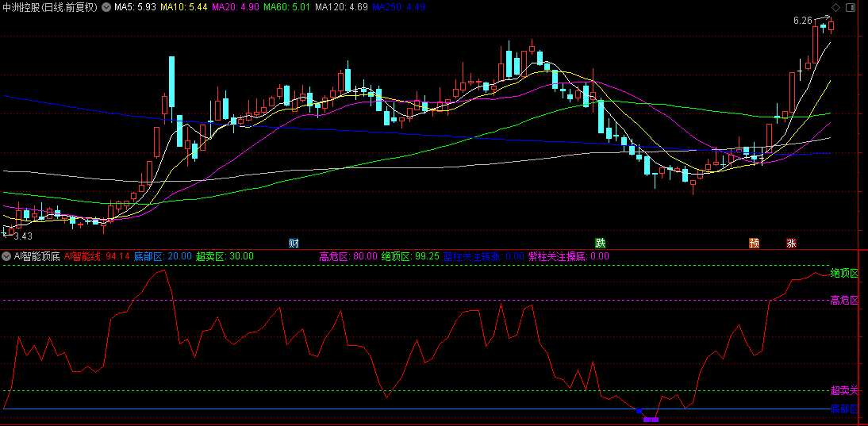Click the 高危区: 80.00 value
Image resolution: width=868 pixels, height=426 pixels.
[x=348, y=256]
